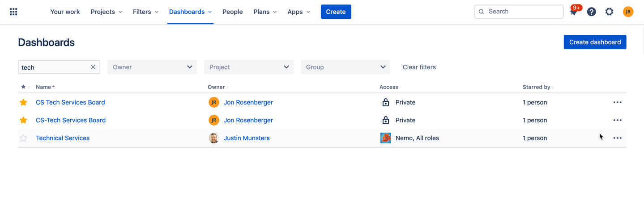Click the Nemo project avatar icon
Screen dimensions: 644x205
click(x=385, y=138)
